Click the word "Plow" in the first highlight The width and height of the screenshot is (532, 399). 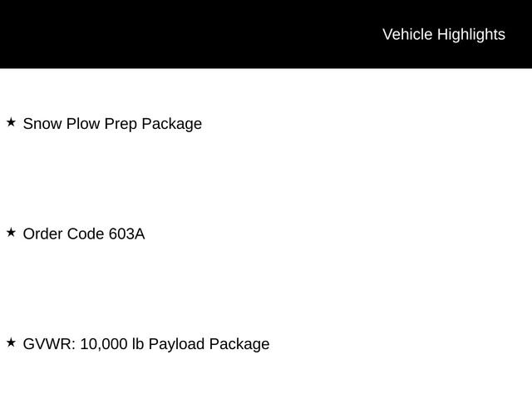click(x=83, y=124)
